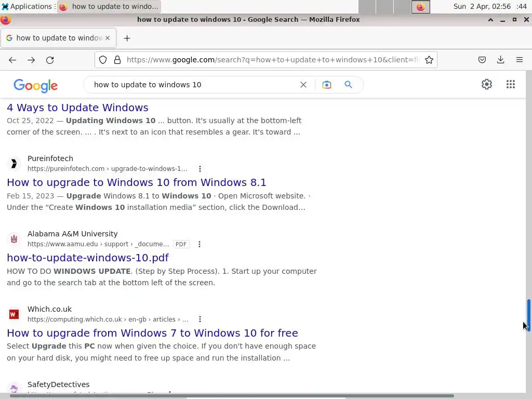This screenshot has width=532, height=399.
Task: Click the vertical scrollbar thumb
Action: click(x=528, y=314)
